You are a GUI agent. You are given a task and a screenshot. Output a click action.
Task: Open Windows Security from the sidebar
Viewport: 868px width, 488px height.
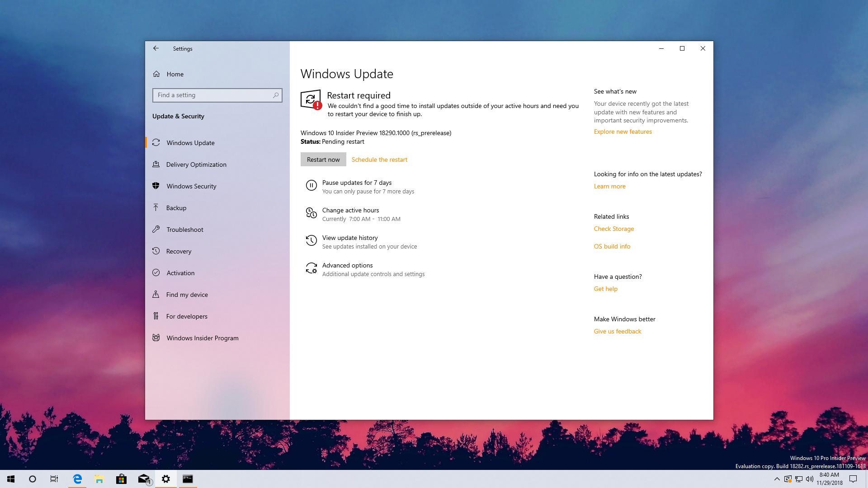point(191,186)
